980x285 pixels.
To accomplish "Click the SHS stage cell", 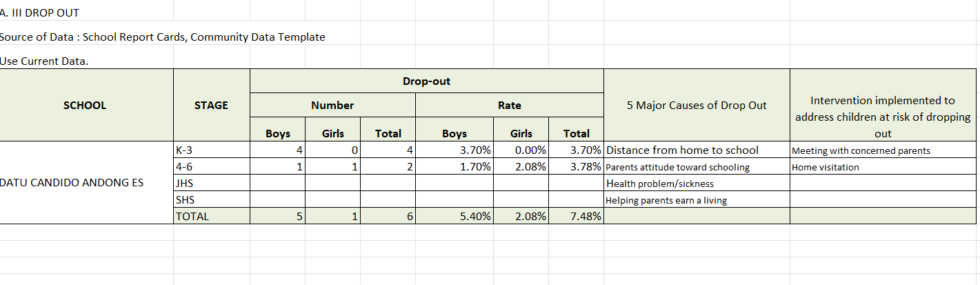I will (x=212, y=200).
